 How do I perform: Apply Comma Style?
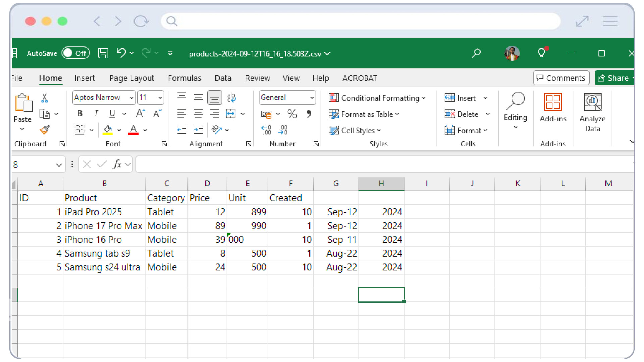pyautogui.click(x=309, y=114)
